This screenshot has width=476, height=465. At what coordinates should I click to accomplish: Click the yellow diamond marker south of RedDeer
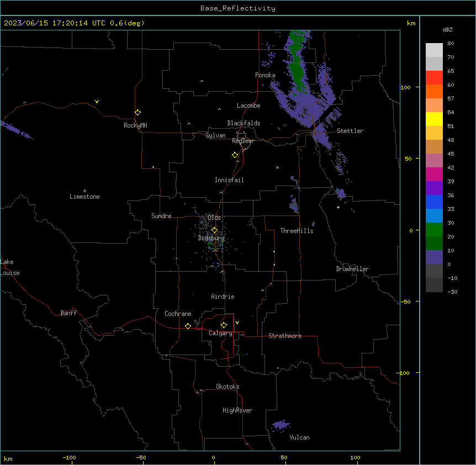point(235,155)
